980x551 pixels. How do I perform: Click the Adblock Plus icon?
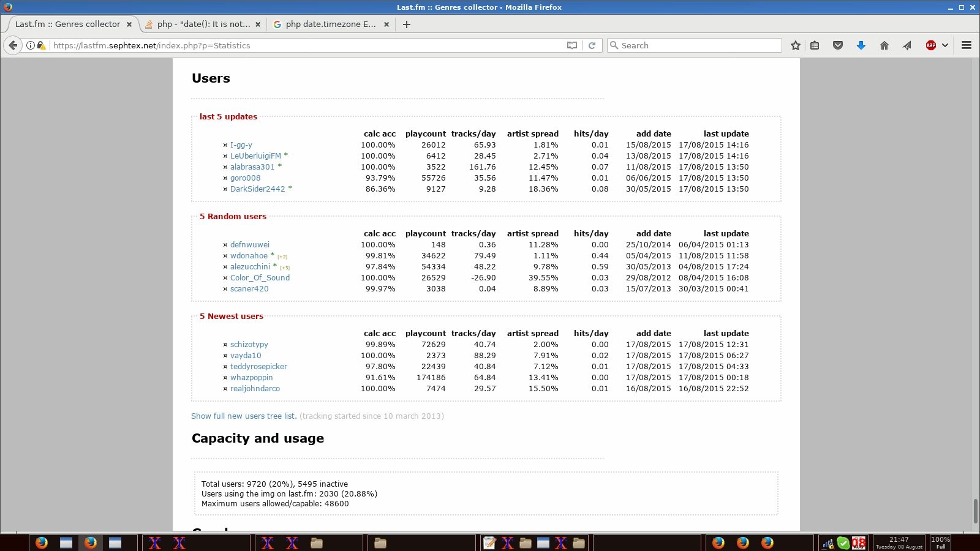pos(930,45)
